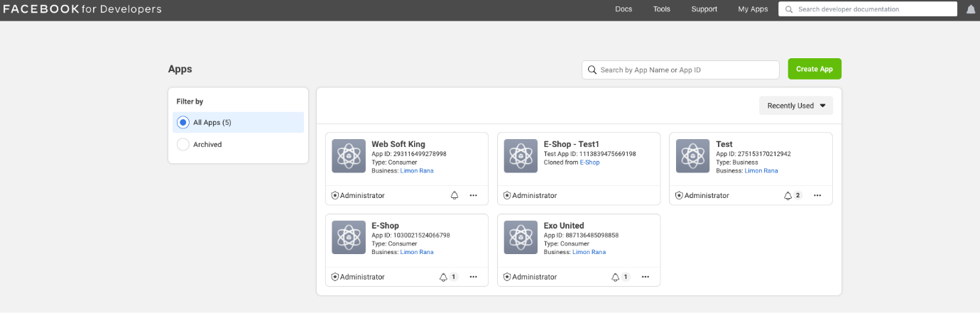Viewport: 980px width, 313px height.
Task: Open the three-dot menu on E-Shop card
Action: pyautogui.click(x=474, y=277)
